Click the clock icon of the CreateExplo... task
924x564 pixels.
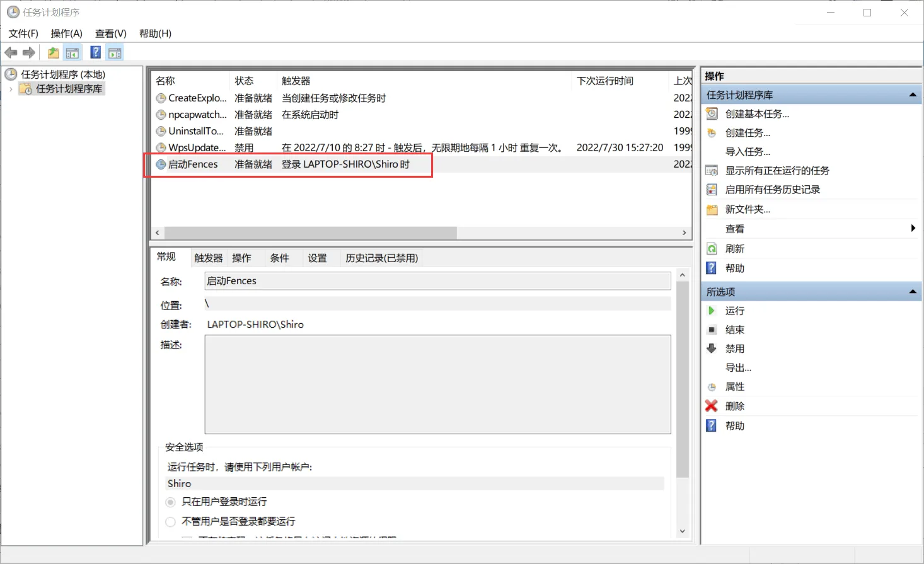tap(161, 98)
